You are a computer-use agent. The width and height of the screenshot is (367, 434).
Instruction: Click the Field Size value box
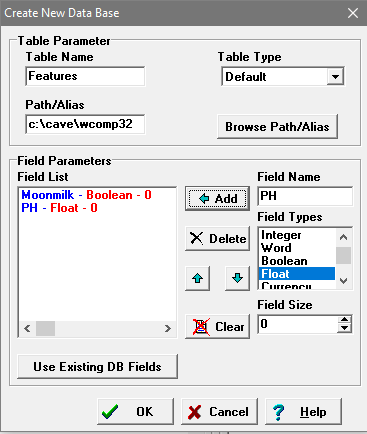point(298,324)
